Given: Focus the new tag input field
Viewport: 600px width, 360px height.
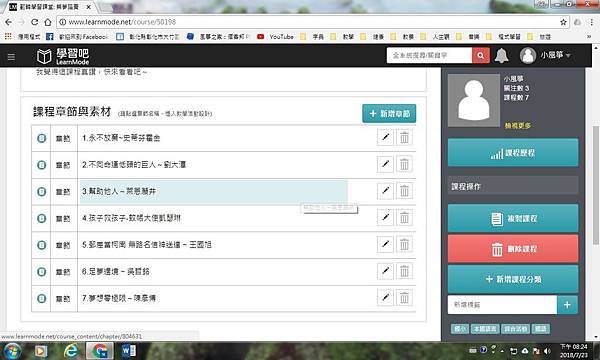Looking at the screenshot, I should [502, 305].
